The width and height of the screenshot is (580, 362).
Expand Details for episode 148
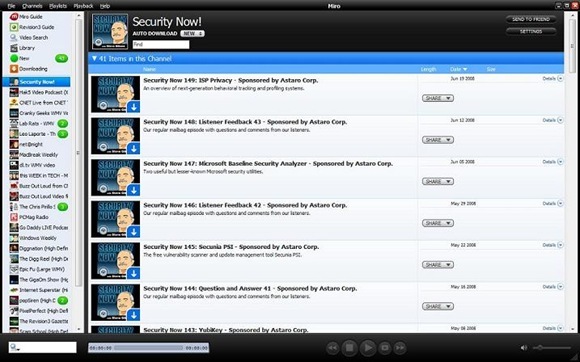pyautogui.click(x=553, y=121)
